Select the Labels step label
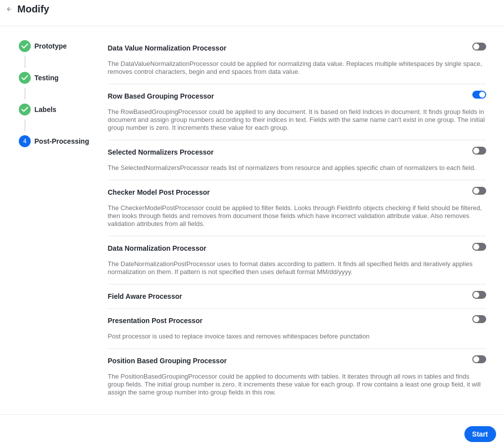Viewport: 504px width, 444px height. coord(46,110)
